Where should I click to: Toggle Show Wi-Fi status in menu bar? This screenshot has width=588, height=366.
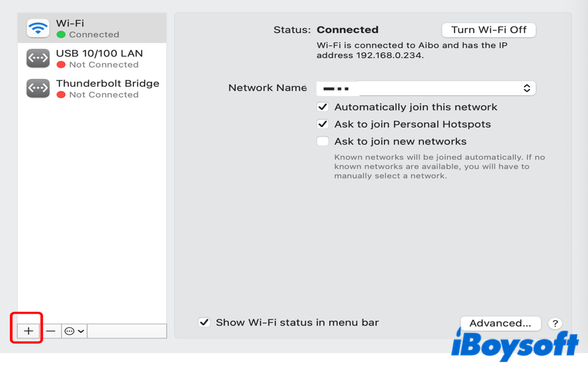tap(204, 322)
